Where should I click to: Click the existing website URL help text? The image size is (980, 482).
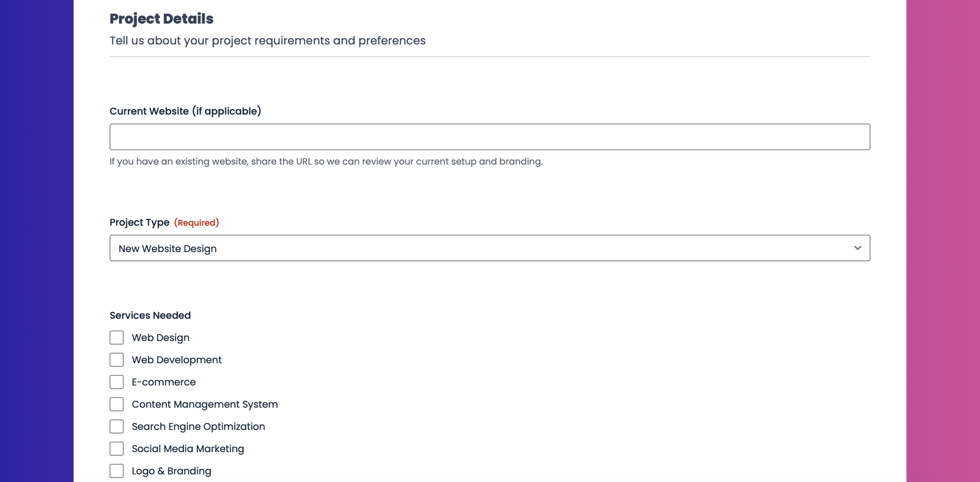click(x=326, y=161)
